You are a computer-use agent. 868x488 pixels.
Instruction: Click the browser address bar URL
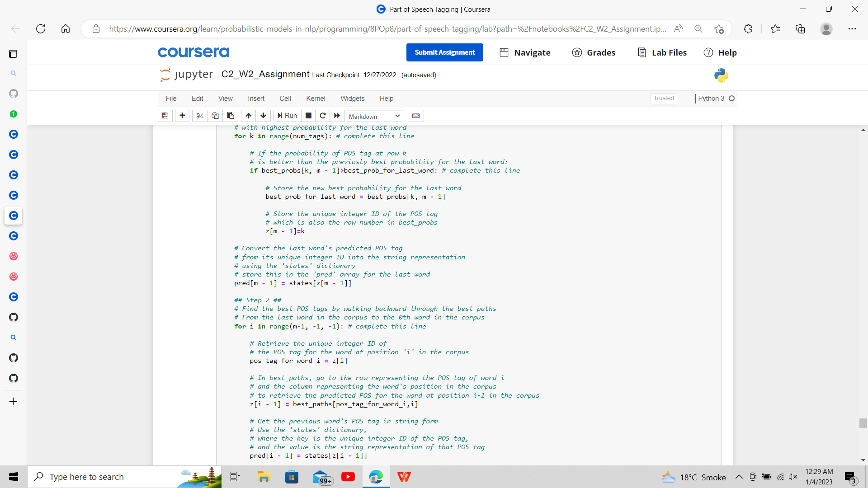pos(387,29)
